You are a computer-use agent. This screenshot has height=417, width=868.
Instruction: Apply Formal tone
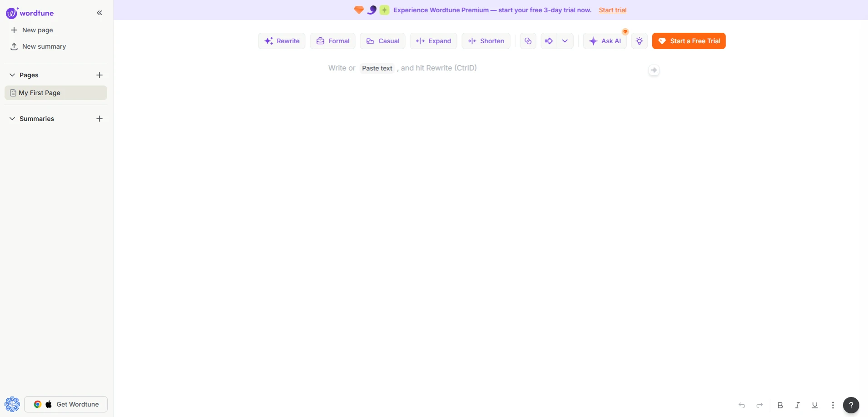pyautogui.click(x=333, y=41)
